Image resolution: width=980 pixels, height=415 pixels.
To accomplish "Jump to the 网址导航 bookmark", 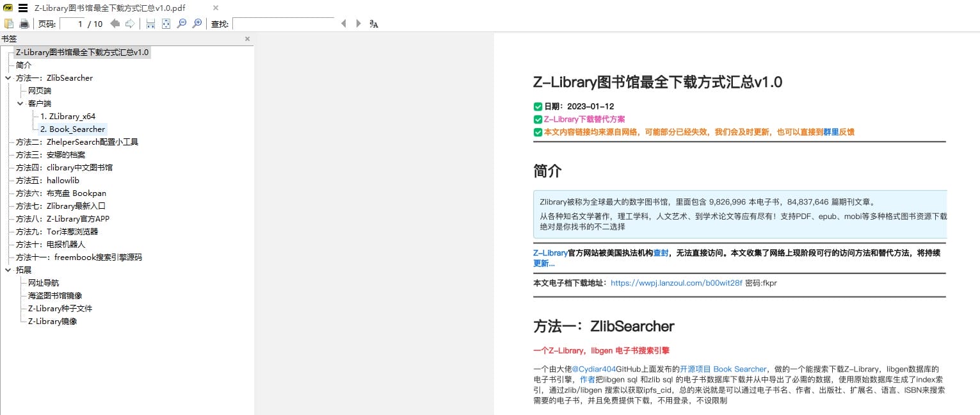I will pyautogui.click(x=44, y=283).
